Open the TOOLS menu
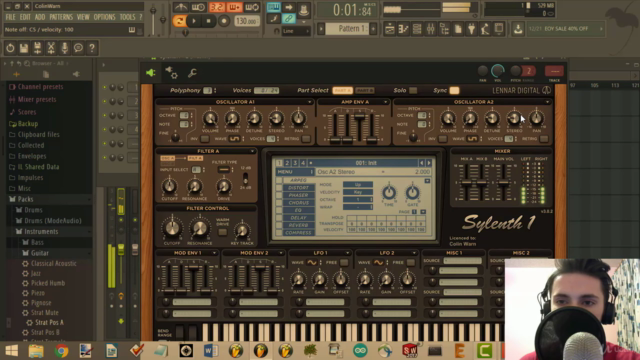Screen dimensions: 640x360 127,17
